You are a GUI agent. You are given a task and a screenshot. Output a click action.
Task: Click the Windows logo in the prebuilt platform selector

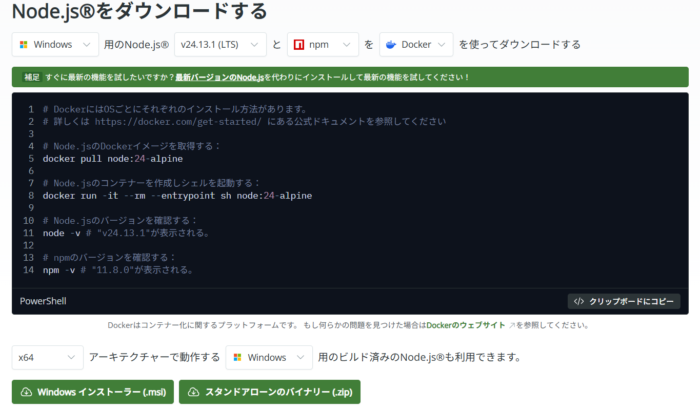click(236, 357)
